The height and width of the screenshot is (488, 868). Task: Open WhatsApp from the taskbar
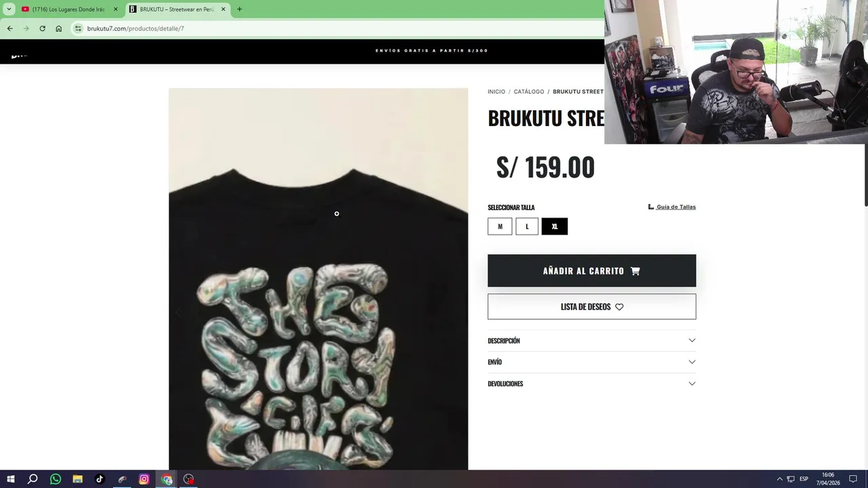coord(56,479)
